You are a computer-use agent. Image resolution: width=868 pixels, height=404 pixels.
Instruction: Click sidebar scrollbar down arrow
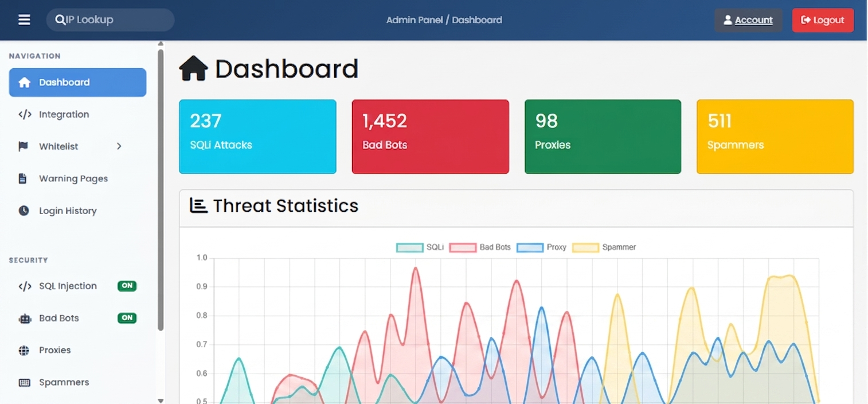tap(161, 401)
